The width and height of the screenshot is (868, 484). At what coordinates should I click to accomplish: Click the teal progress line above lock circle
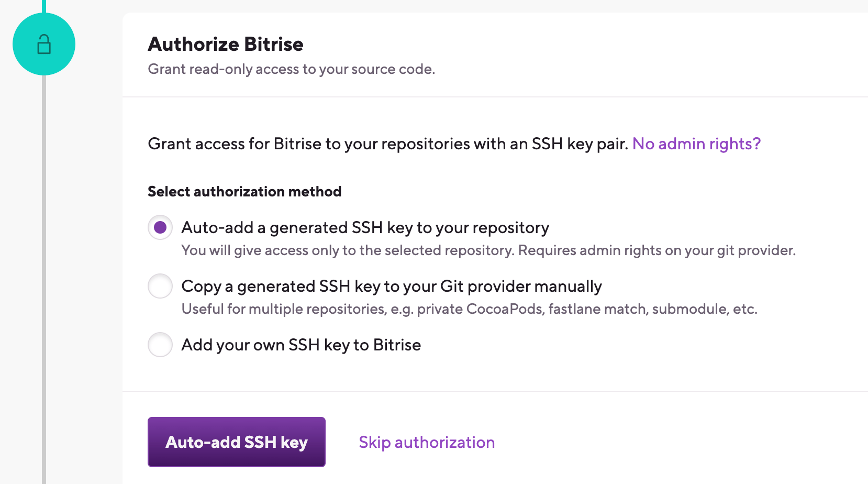pos(44,5)
